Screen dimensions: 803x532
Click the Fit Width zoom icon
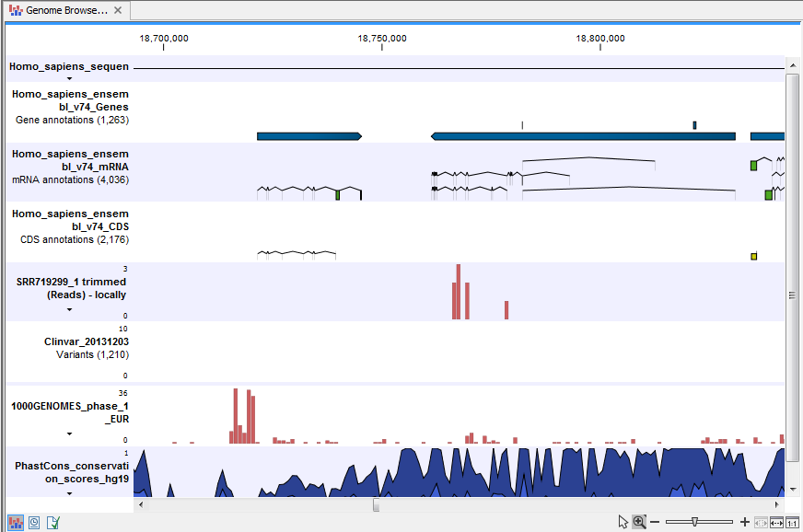tap(776, 521)
